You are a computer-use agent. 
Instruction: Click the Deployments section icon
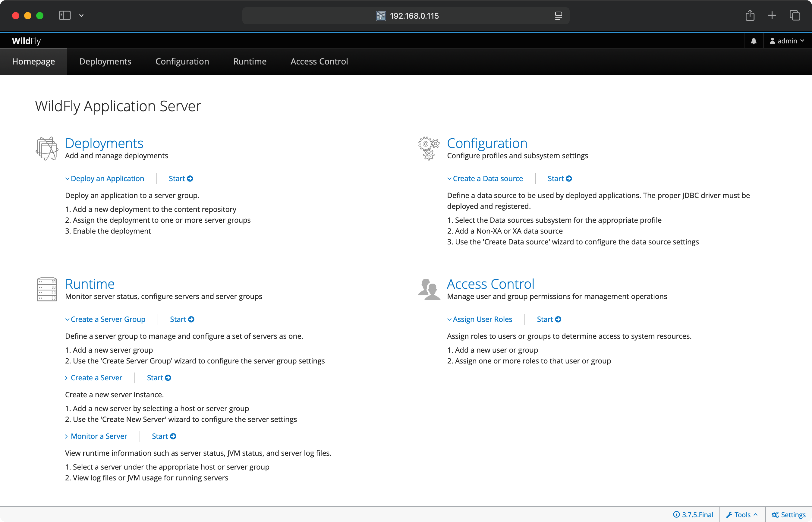click(47, 149)
